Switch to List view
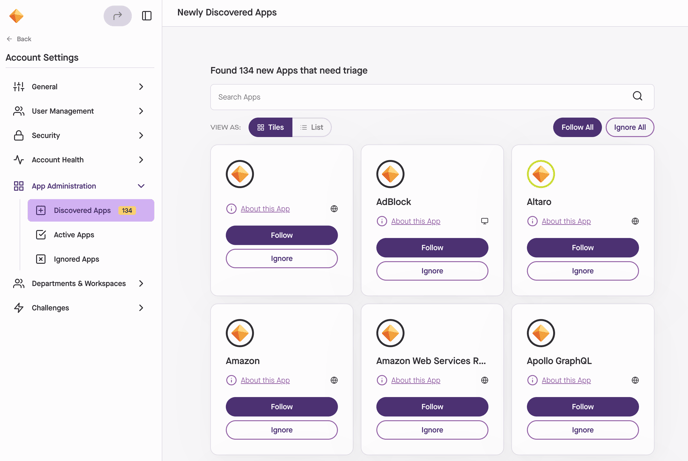The width and height of the screenshot is (688, 461). (x=312, y=127)
